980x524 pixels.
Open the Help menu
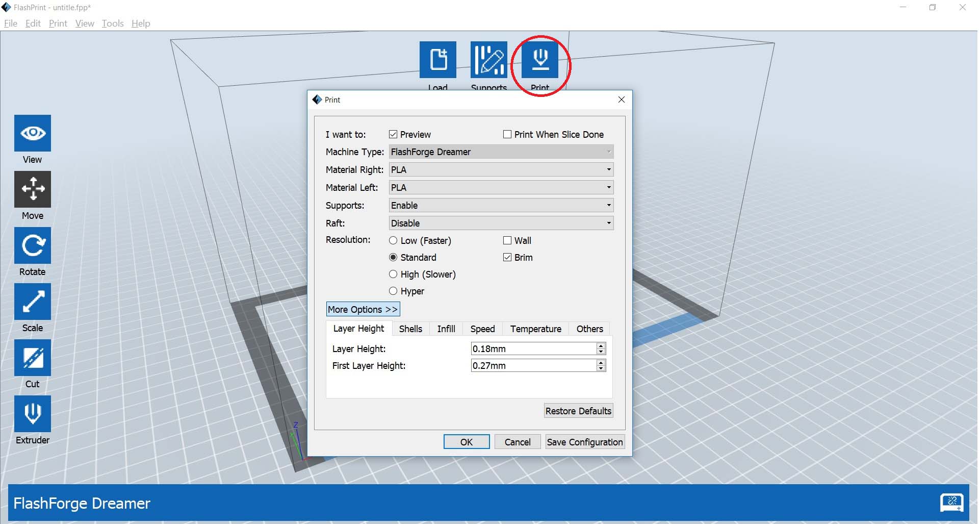click(141, 23)
